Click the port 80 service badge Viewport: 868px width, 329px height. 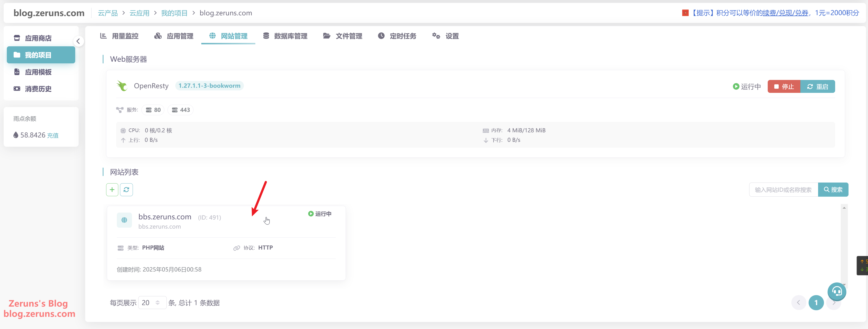[153, 110]
